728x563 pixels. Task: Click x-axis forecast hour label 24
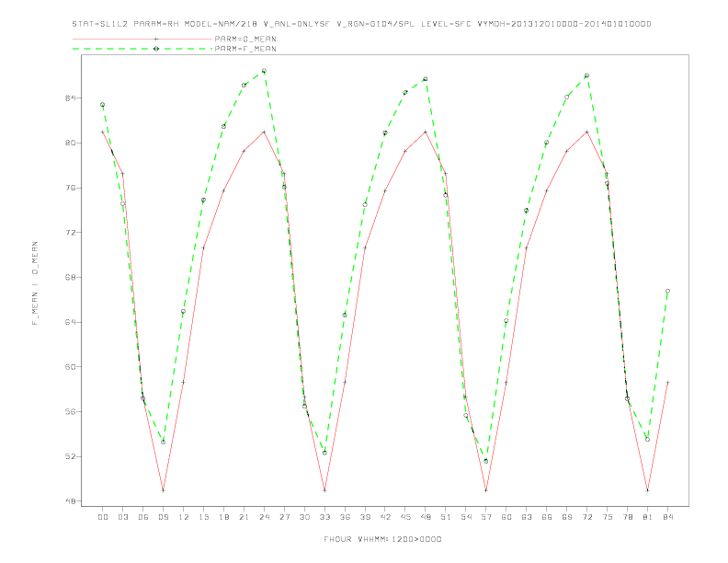click(x=264, y=517)
